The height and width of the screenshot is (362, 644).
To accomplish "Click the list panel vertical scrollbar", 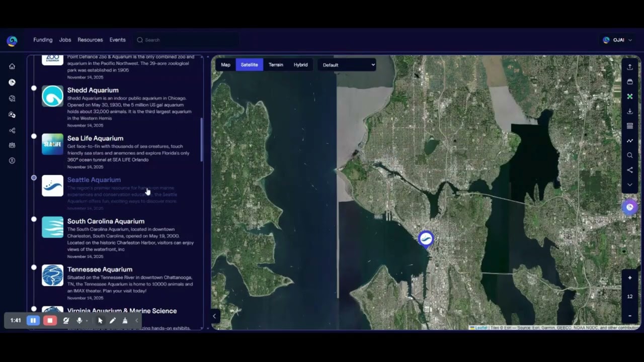I will click(202, 140).
